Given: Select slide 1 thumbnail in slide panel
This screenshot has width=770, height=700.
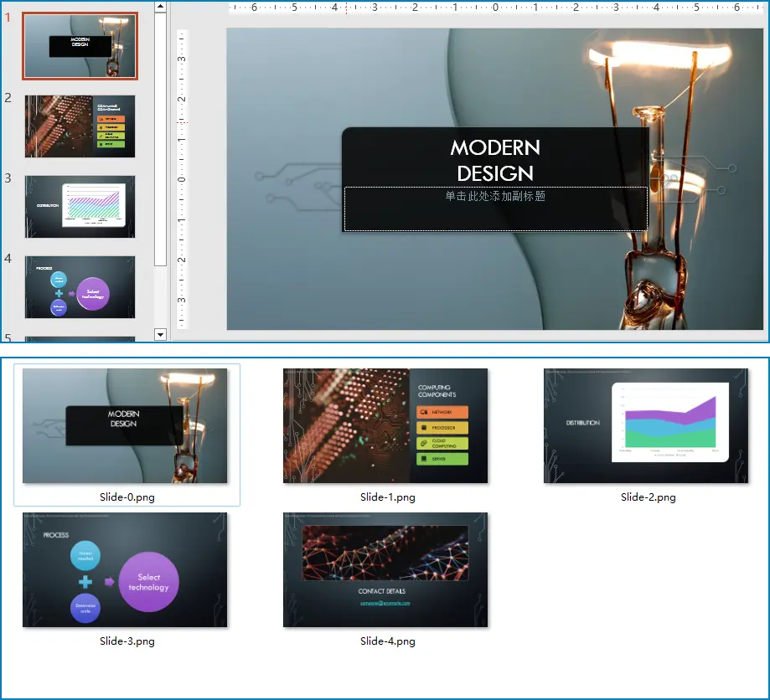Looking at the screenshot, I should tap(80, 46).
